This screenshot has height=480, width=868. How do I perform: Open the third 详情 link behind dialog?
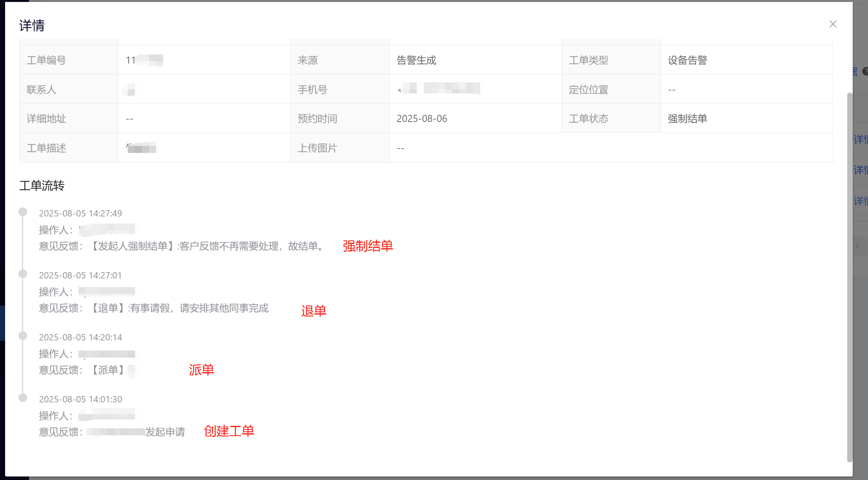tap(861, 201)
